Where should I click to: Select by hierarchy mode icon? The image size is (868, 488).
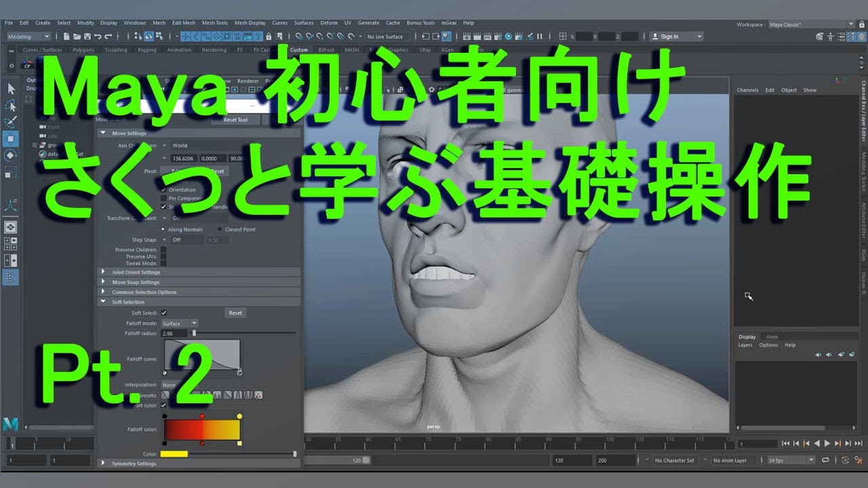point(138,37)
